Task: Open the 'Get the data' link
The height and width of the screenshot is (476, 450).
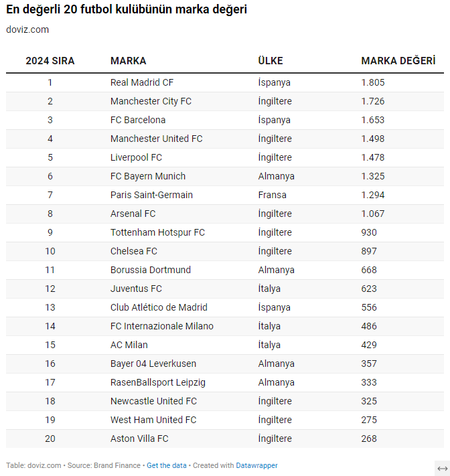Action: pos(167,465)
